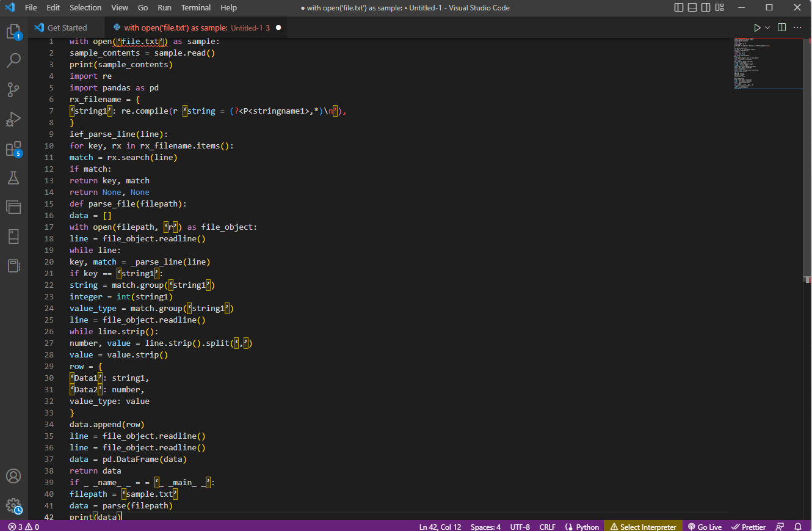The image size is (812, 531).
Task: Open the Remote Explorer window icon
Action: [13, 207]
